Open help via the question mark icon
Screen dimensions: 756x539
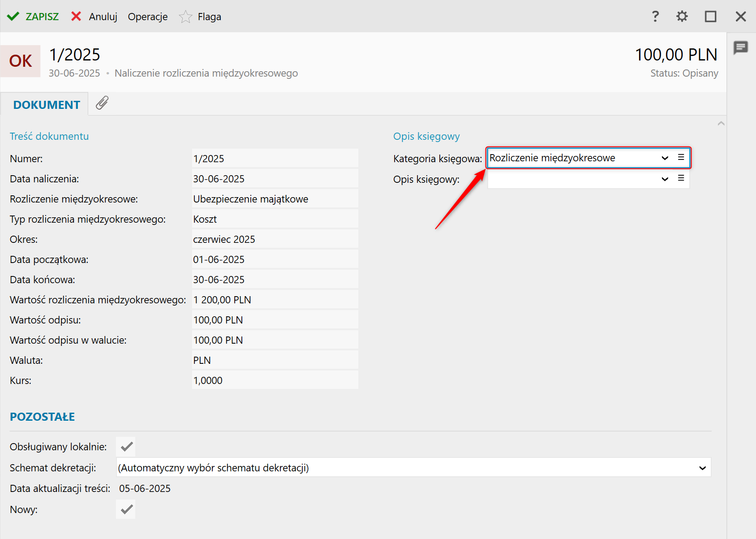tap(655, 17)
